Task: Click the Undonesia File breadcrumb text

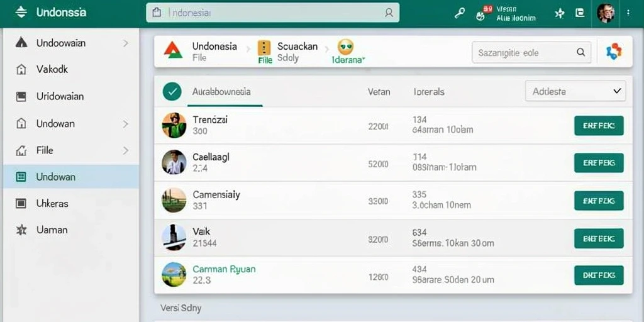Action: (214, 52)
